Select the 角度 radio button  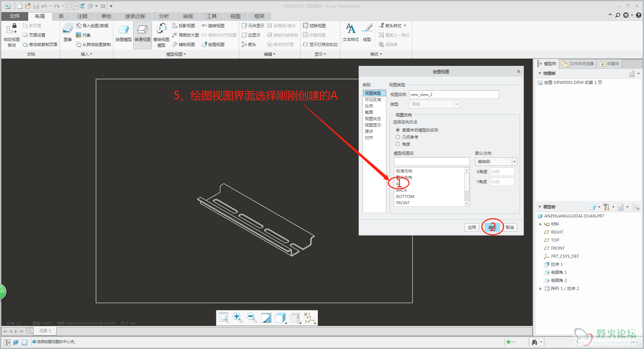tap(398, 144)
